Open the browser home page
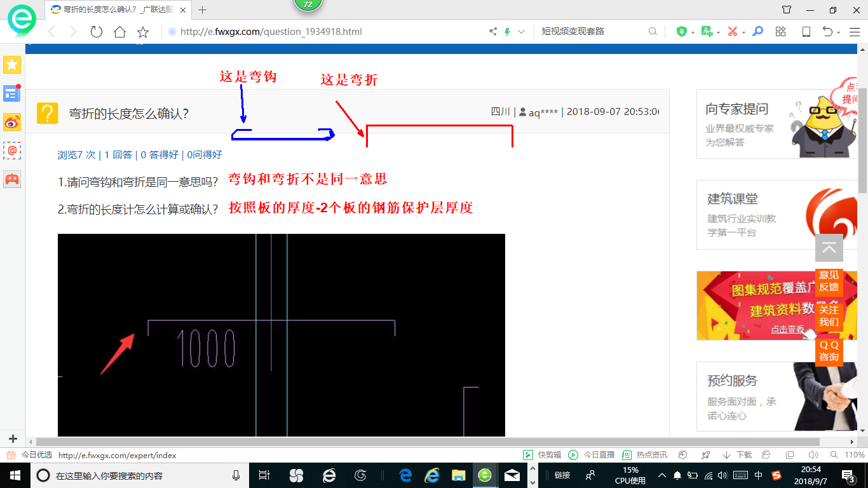The width and height of the screenshot is (868, 488). pyautogui.click(x=119, y=32)
